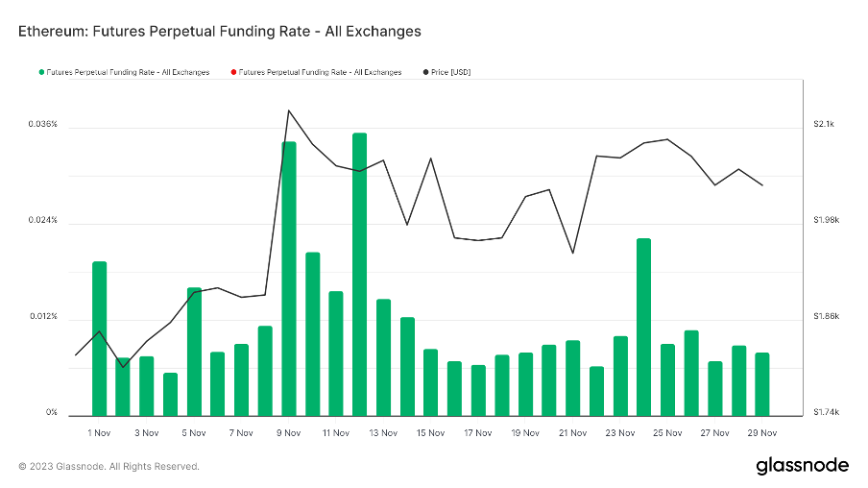Select the 9 Nov funding rate bar

288,279
